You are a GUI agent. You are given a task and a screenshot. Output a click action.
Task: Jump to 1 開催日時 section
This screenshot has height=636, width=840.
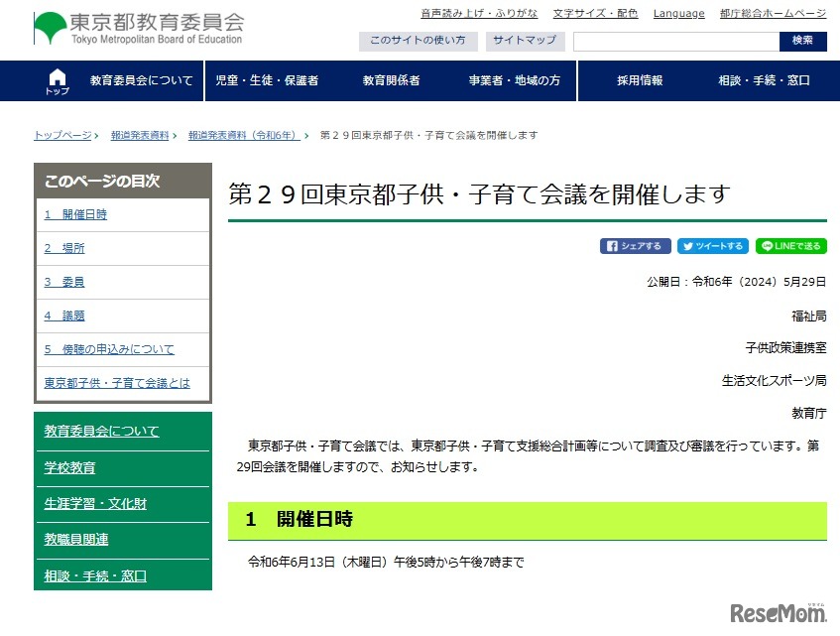75,214
